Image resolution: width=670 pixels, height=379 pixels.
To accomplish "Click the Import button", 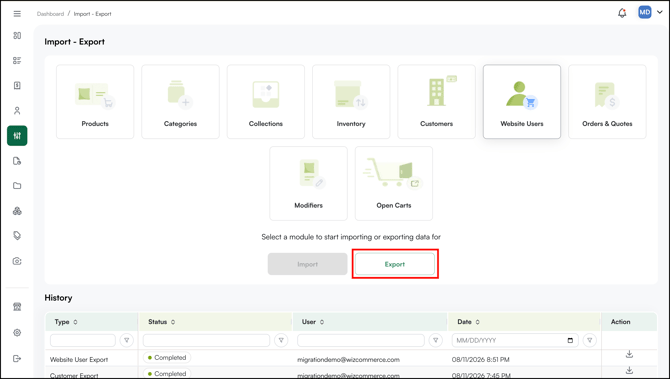I will (308, 264).
